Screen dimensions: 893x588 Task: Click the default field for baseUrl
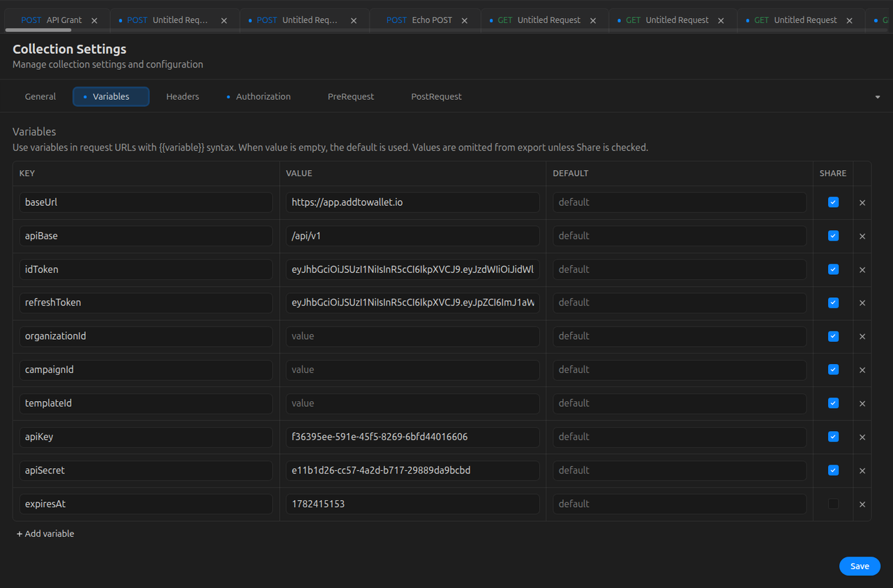pyautogui.click(x=680, y=202)
